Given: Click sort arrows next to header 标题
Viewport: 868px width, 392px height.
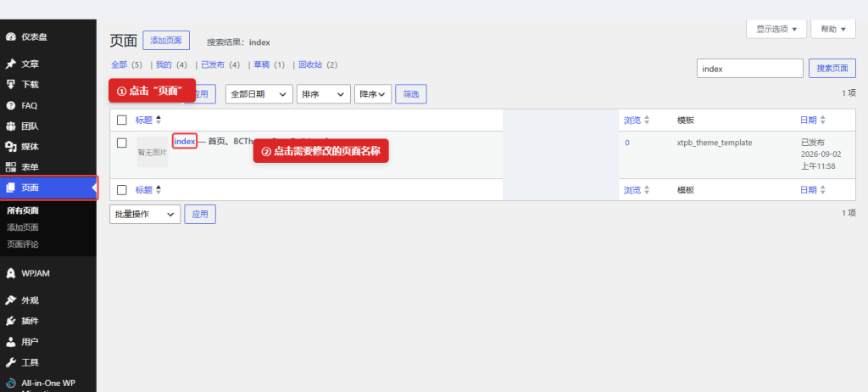Looking at the screenshot, I should pyautogui.click(x=159, y=120).
